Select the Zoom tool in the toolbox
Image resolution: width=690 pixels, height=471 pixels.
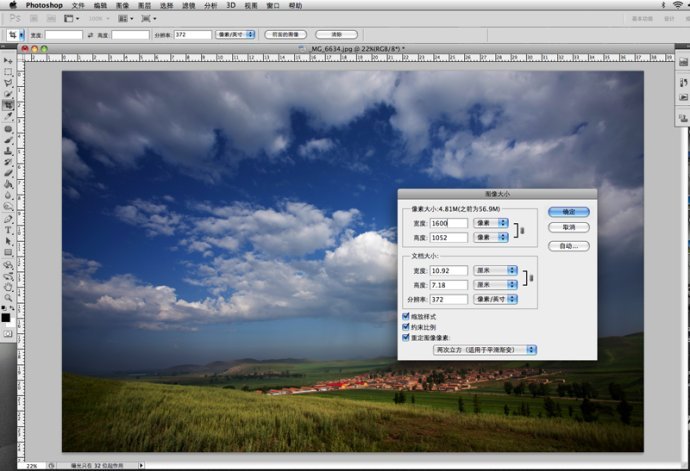[8, 297]
